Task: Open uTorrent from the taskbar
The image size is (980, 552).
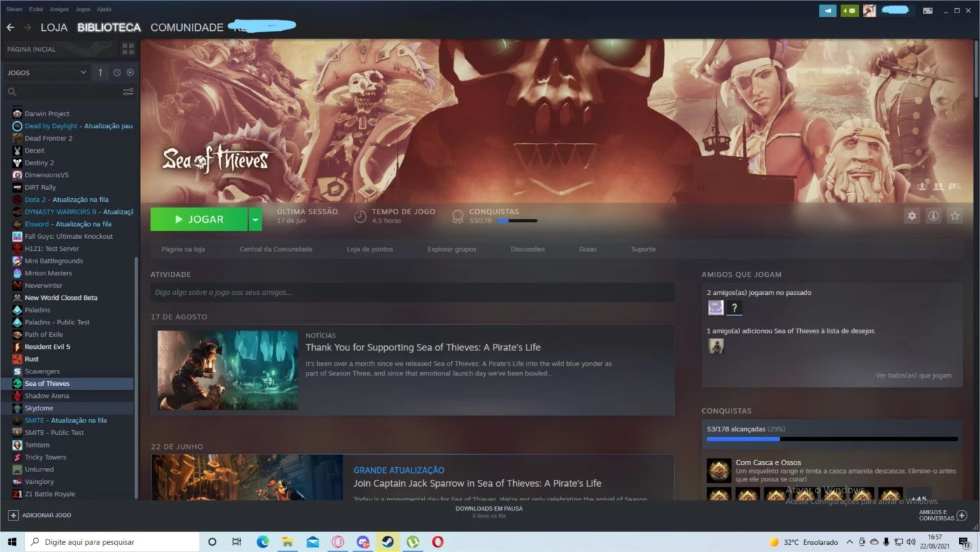Action: 413,541
